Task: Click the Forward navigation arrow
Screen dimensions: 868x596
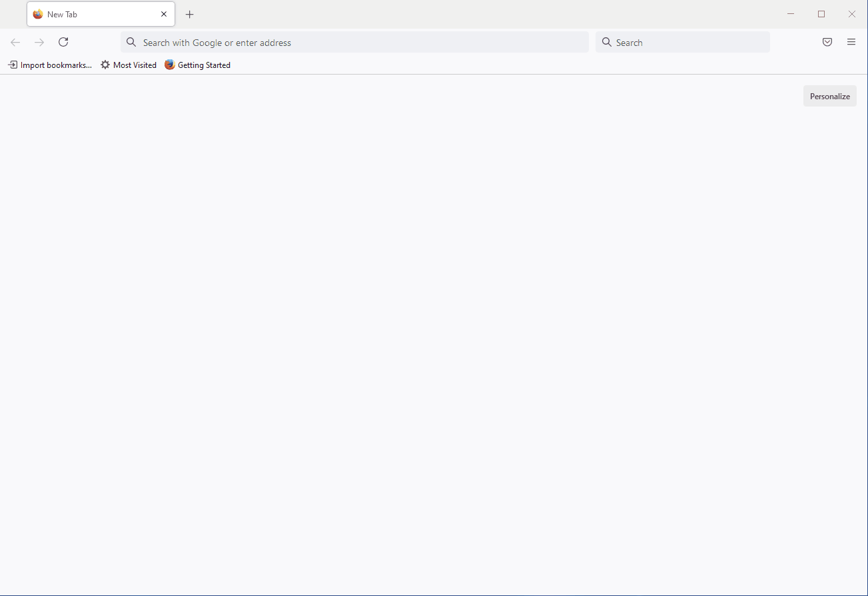Action: [x=39, y=42]
